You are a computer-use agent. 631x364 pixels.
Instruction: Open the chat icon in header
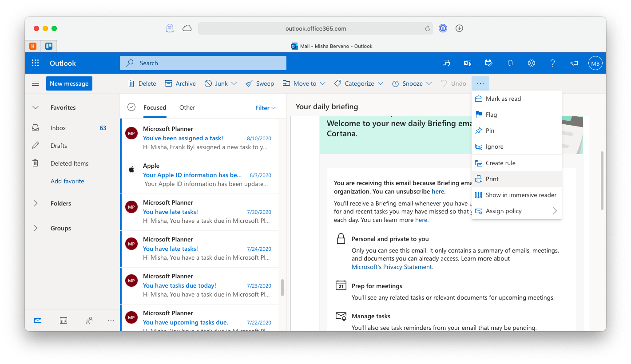click(446, 63)
